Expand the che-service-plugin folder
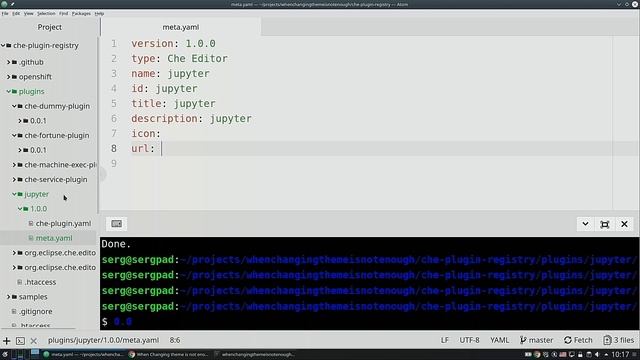Image resolution: width=640 pixels, height=360 pixels. pyautogui.click(x=14, y=180)
